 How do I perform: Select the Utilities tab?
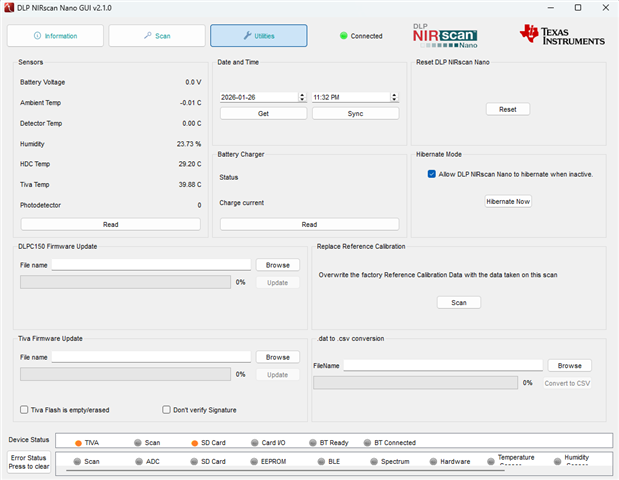point(259,36)
